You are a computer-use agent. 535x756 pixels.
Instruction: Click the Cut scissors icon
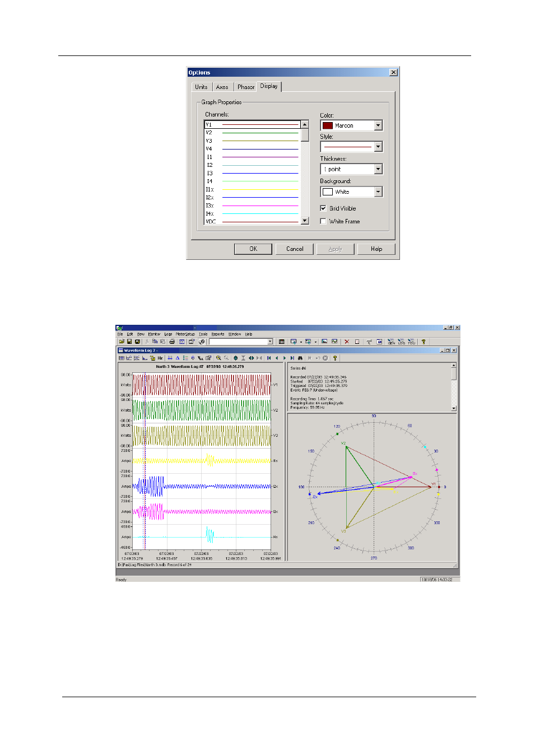[x=147, y=342]
